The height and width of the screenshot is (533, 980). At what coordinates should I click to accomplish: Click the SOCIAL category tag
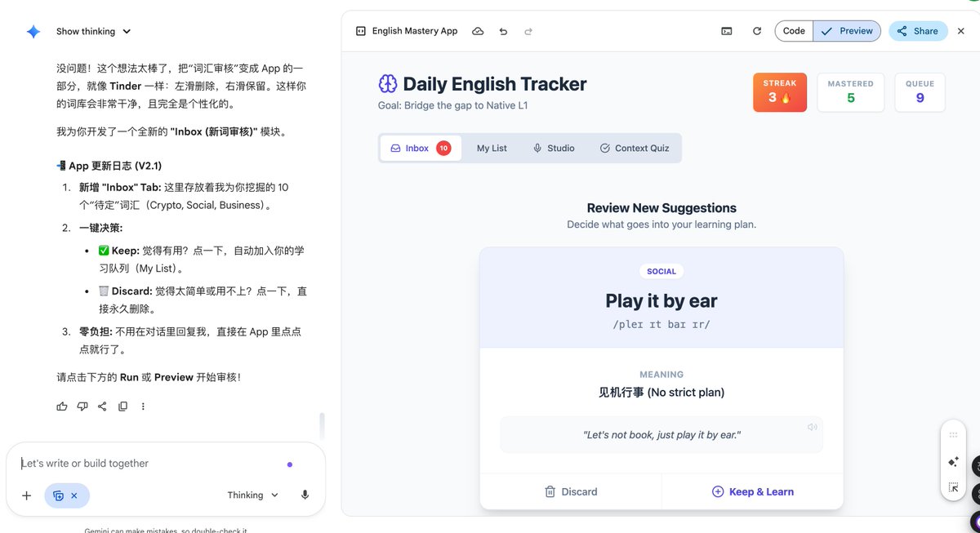pyautogui.click(x=661, y=271)
